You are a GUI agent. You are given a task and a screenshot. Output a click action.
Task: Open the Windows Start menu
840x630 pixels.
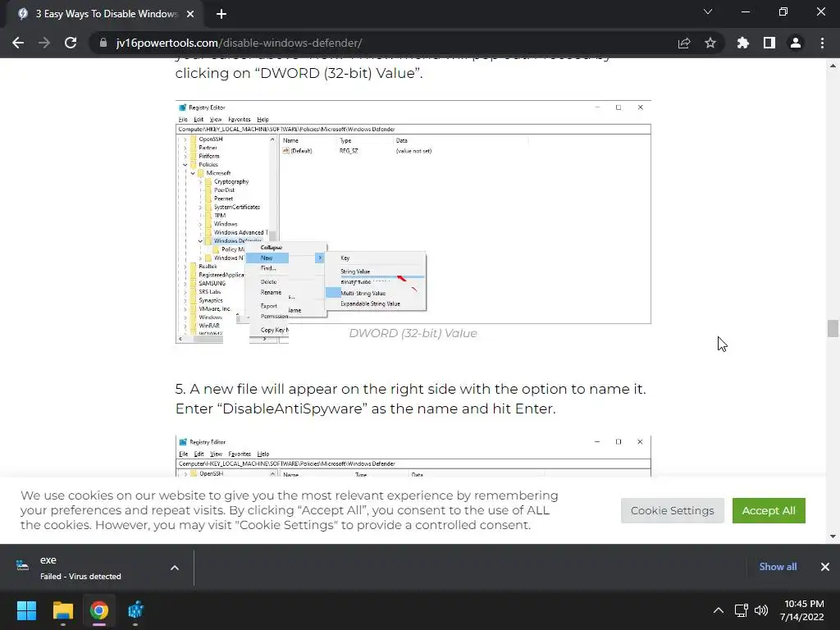(x=26, y=610)
